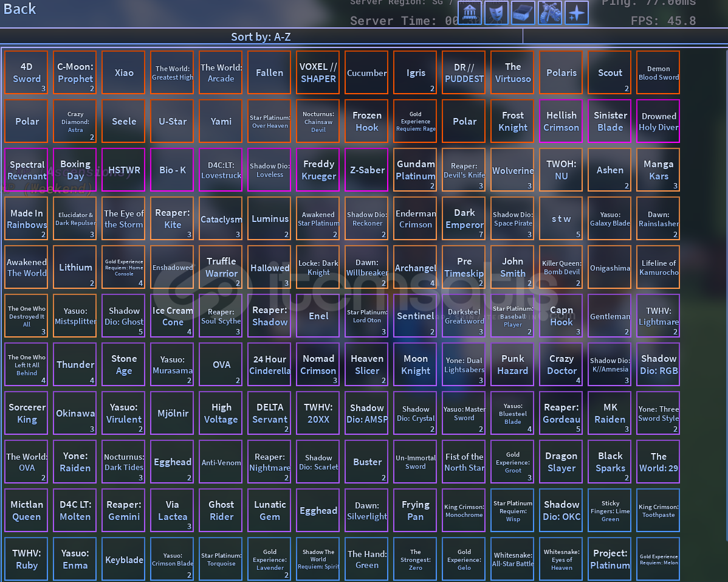This screenshot has height=582, width=728.
Task: Select the motorcycle icon
Action: coord(550,13)
